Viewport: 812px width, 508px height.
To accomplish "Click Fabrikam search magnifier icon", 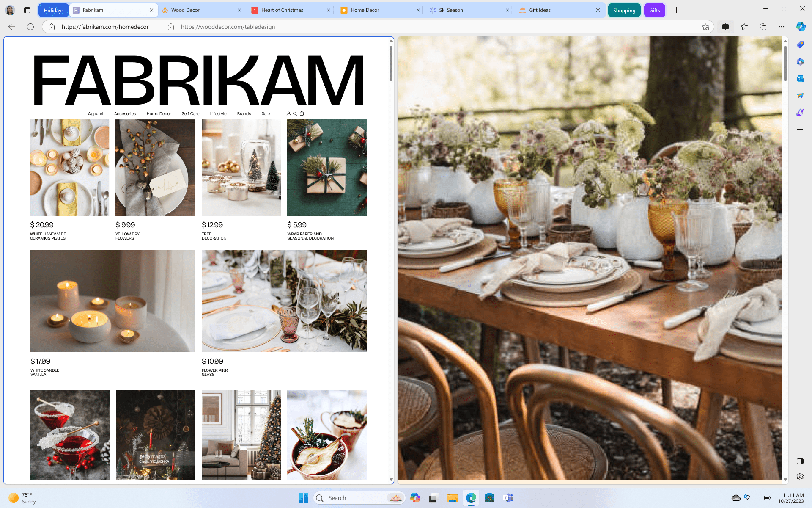I will pyautogui.click(x=295, y=113).
